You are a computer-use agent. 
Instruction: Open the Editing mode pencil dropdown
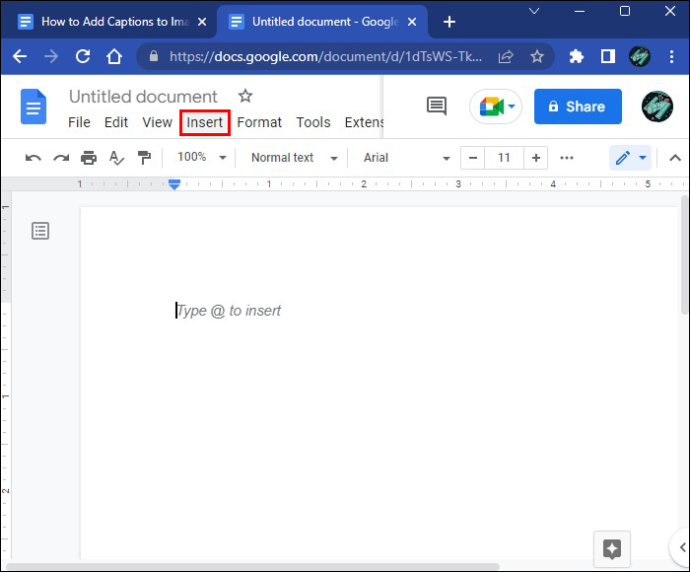pyautogui.click(x=631, y=158)
